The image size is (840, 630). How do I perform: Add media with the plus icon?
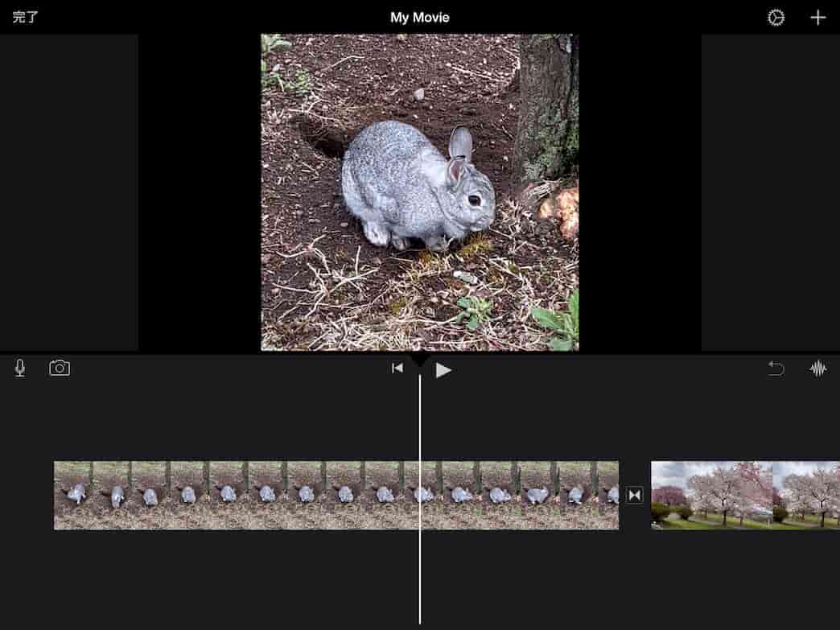click(817, 18)
